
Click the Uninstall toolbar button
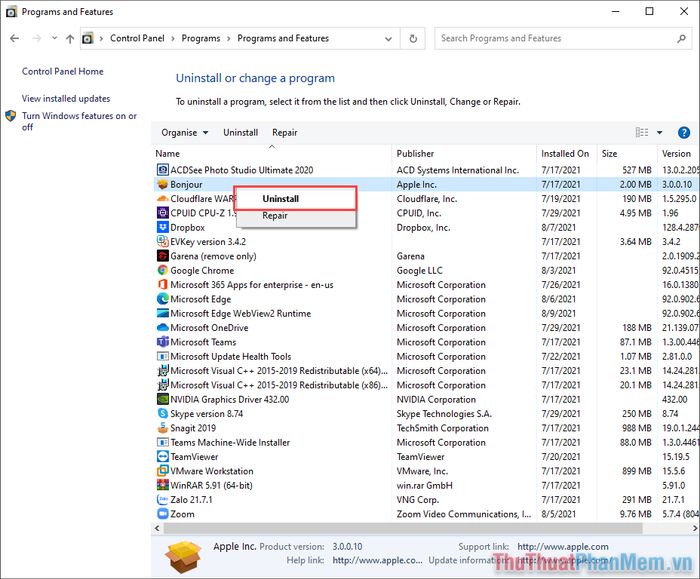(241, 133)
